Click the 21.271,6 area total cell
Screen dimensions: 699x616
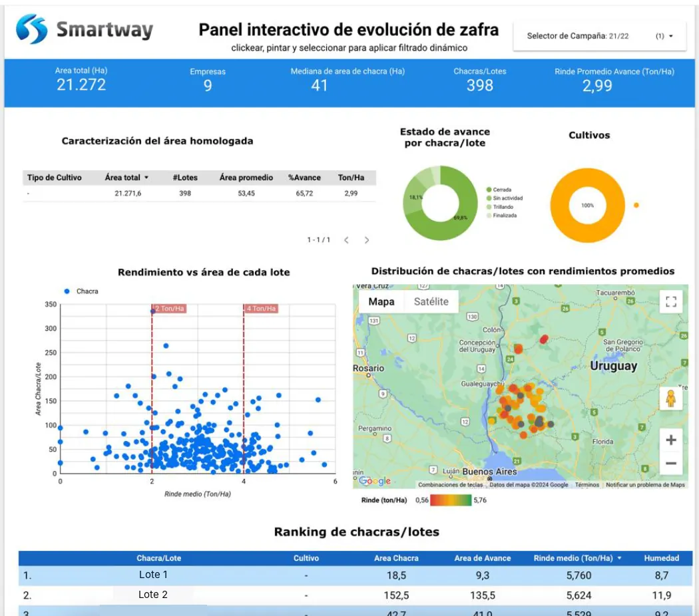pos(128,194)
